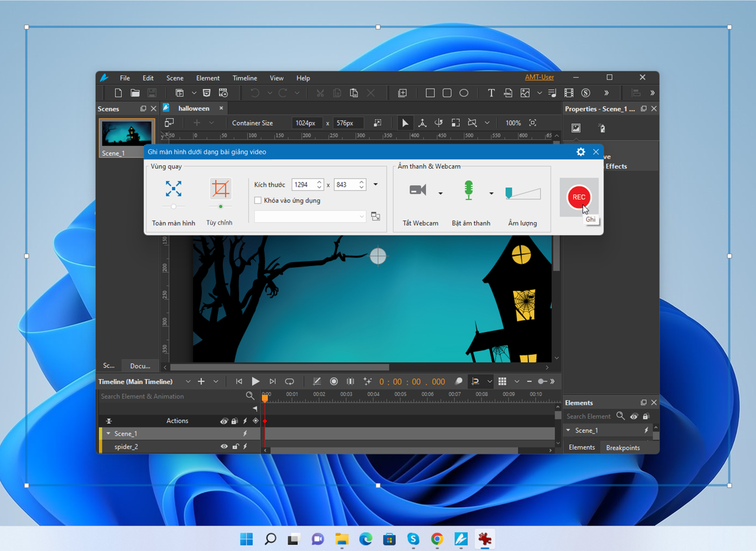Toggle visibility eye in Actions row
Viewport: 756px width, 551px height.
click(224, 421)
